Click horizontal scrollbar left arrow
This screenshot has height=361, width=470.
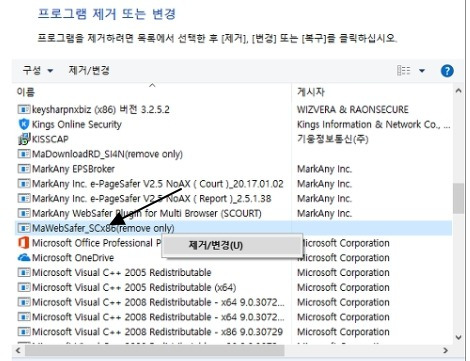coord(18,350)
